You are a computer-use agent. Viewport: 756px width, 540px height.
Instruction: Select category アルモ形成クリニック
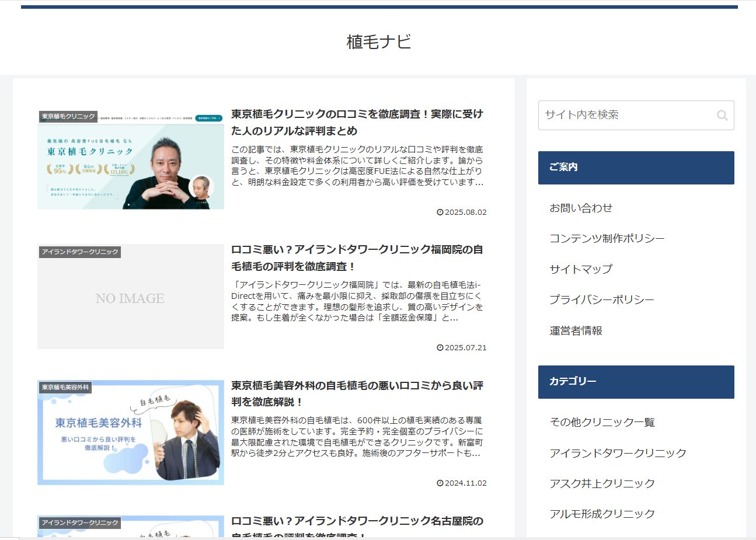click(602, 514)
